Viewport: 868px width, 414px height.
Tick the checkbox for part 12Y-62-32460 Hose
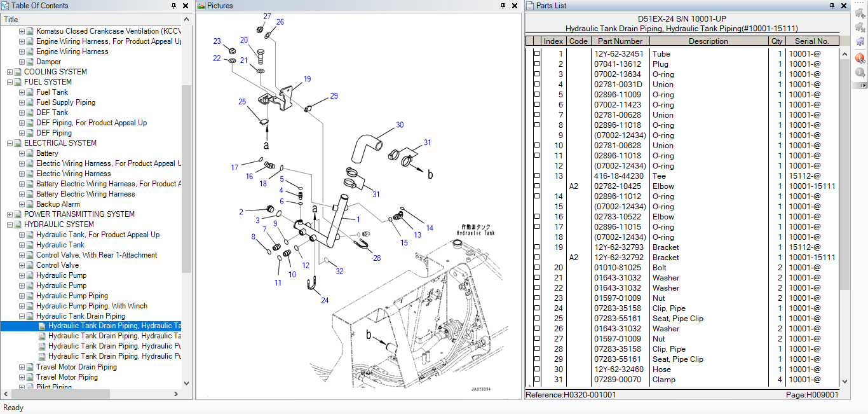(537, 369)
